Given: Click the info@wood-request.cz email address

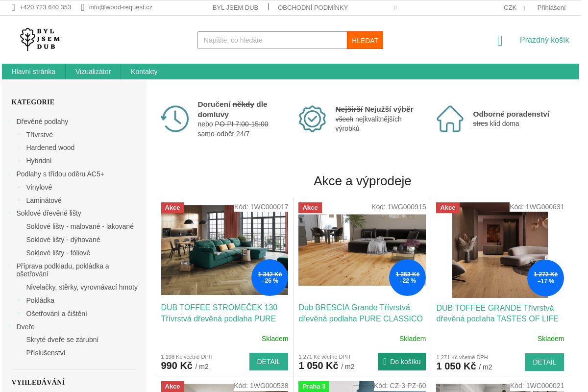Looking at the screenshot, I should coord(121,7).
